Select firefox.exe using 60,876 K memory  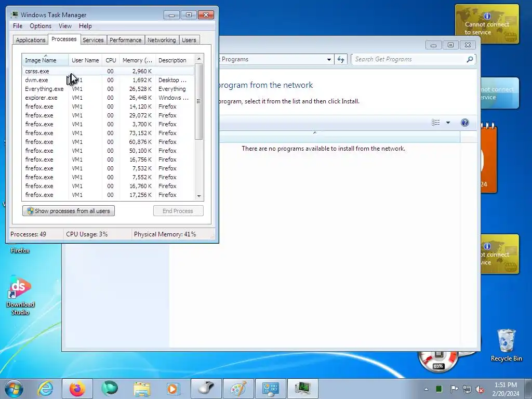(x=108, y=142)
